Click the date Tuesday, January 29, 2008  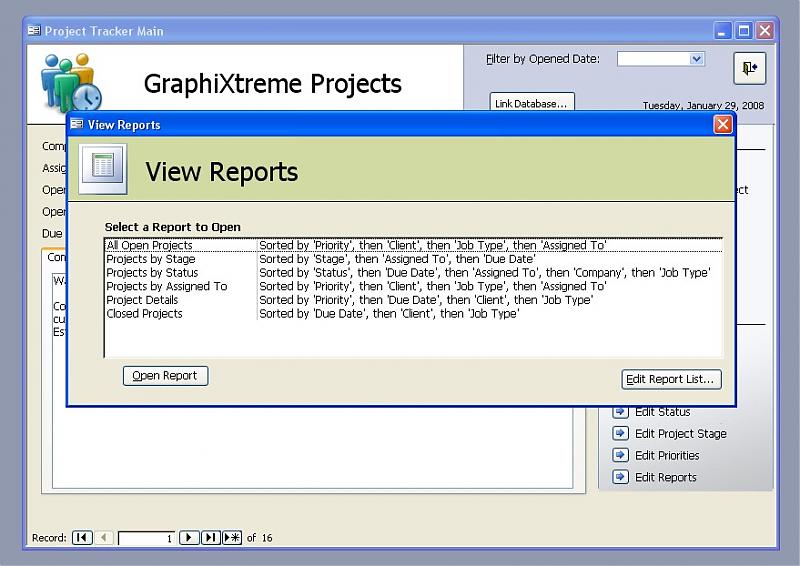pos(703,106)
